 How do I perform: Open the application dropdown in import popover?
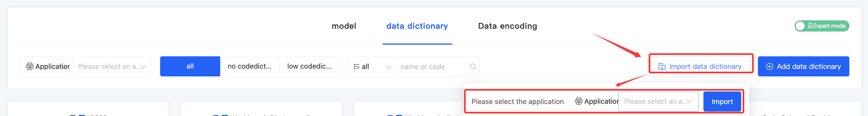click(658, 101)
